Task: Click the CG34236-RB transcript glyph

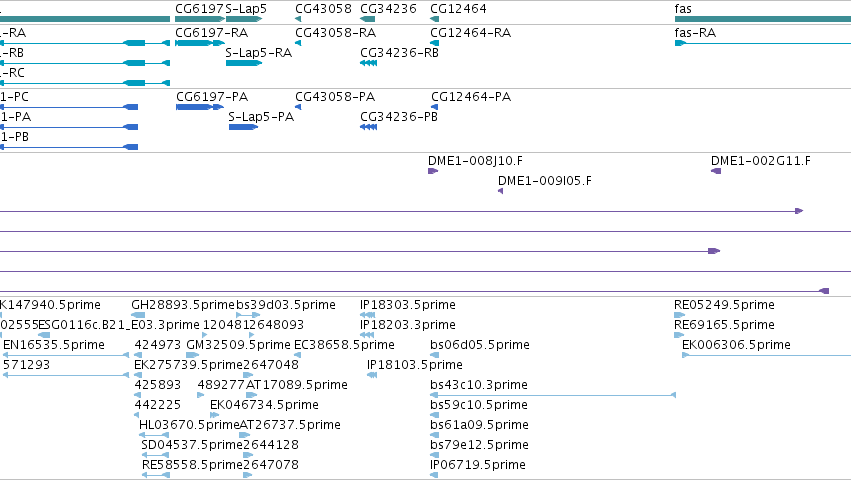Action: coord(369,63)
